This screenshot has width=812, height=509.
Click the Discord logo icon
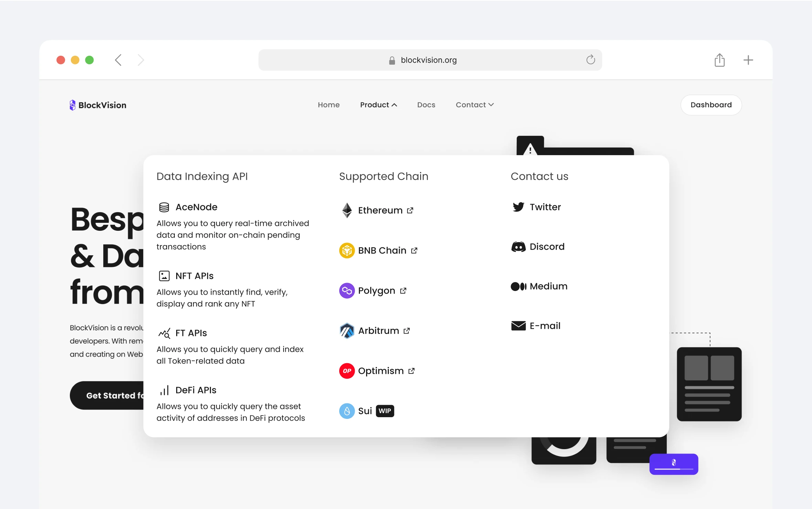pos(518,247)
